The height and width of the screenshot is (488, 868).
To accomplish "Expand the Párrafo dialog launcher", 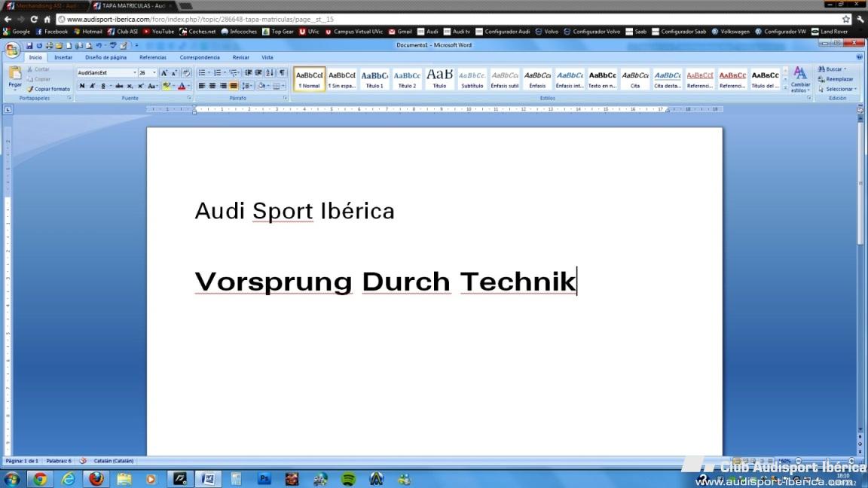I will coord(285,98).
